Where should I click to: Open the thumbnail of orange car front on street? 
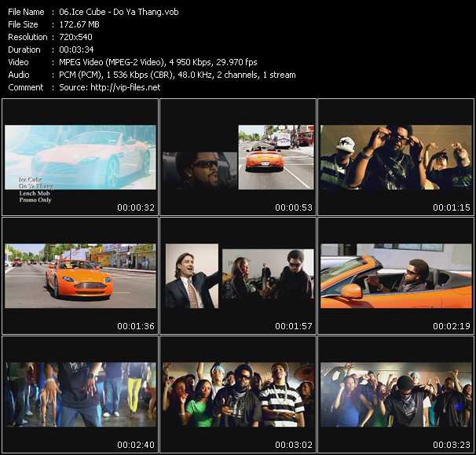(80, 276)
